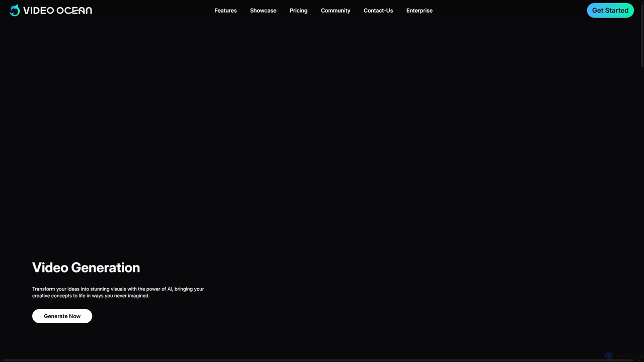
Task: Click the Video Ocean logo
Action: (x=51, y=10)
